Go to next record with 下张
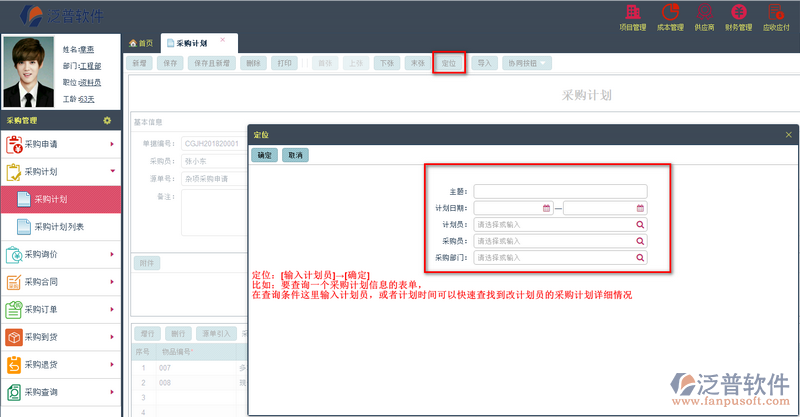 tap(387, 63)
